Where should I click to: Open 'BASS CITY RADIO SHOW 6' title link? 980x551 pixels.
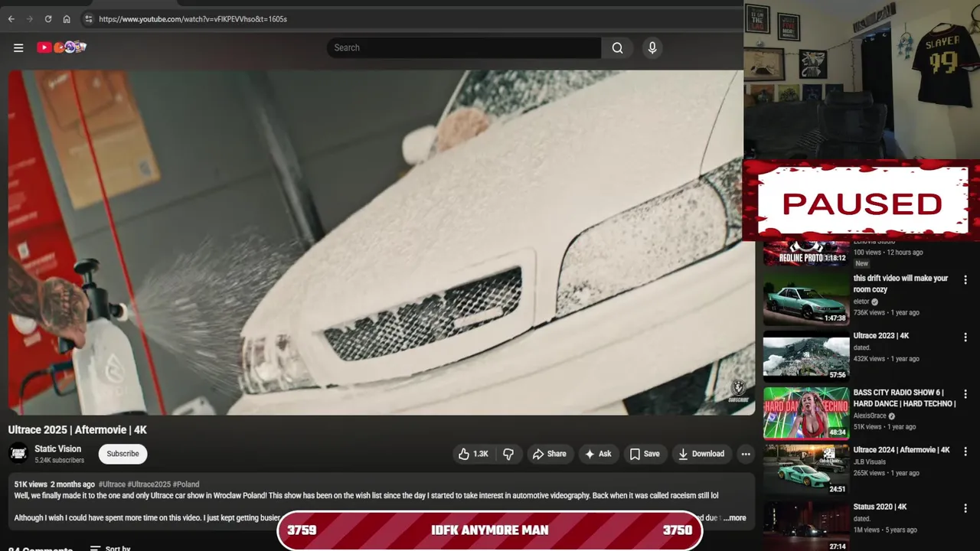904,398
